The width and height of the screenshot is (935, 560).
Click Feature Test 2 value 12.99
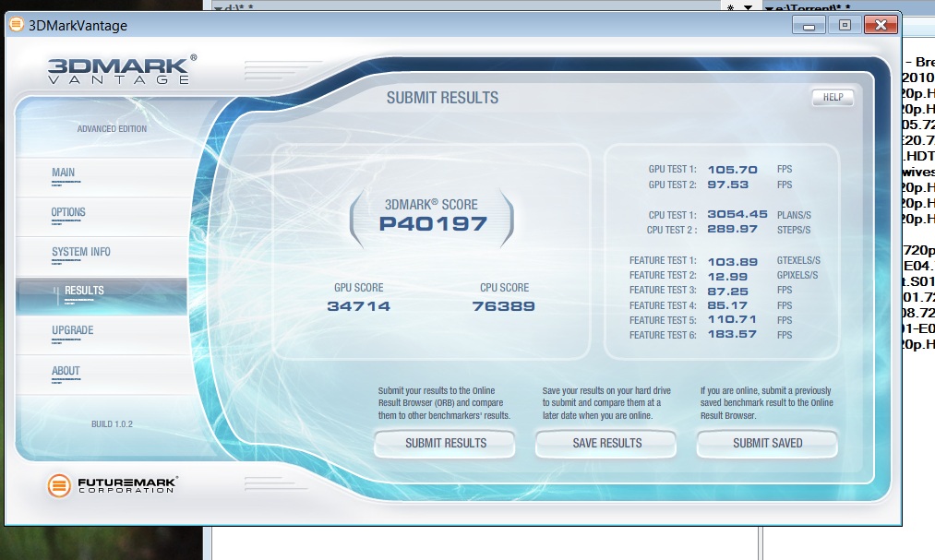click(727, 277)
